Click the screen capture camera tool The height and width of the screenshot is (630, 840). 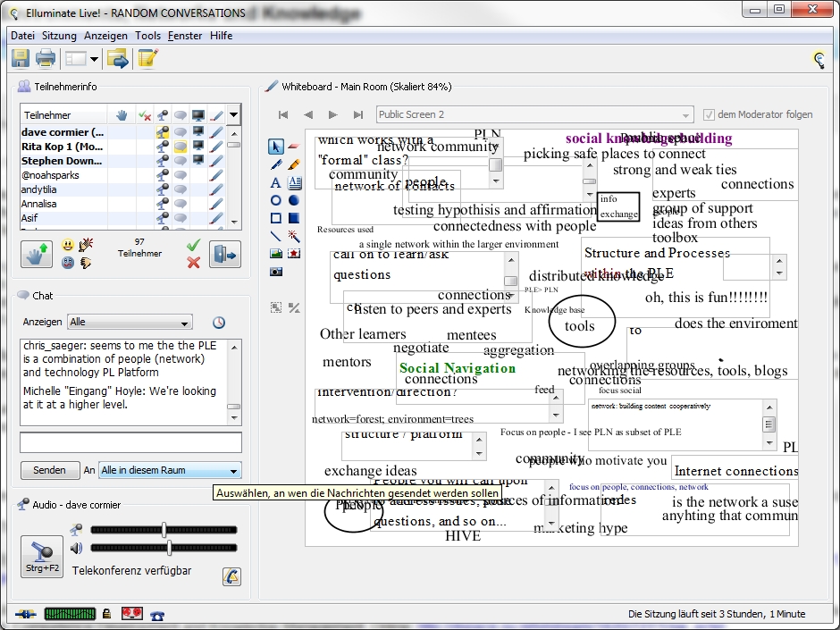[276, 272]
